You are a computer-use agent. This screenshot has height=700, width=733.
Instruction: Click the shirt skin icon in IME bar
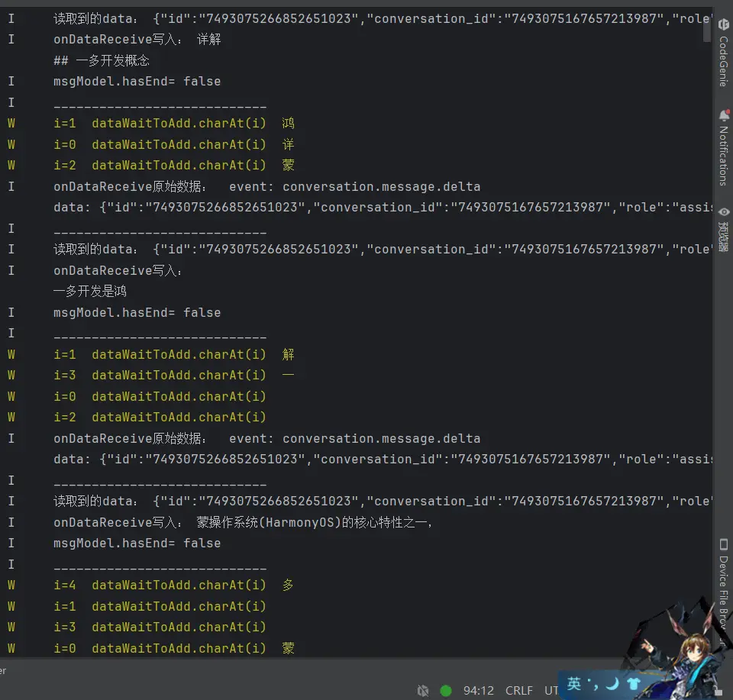633,684
